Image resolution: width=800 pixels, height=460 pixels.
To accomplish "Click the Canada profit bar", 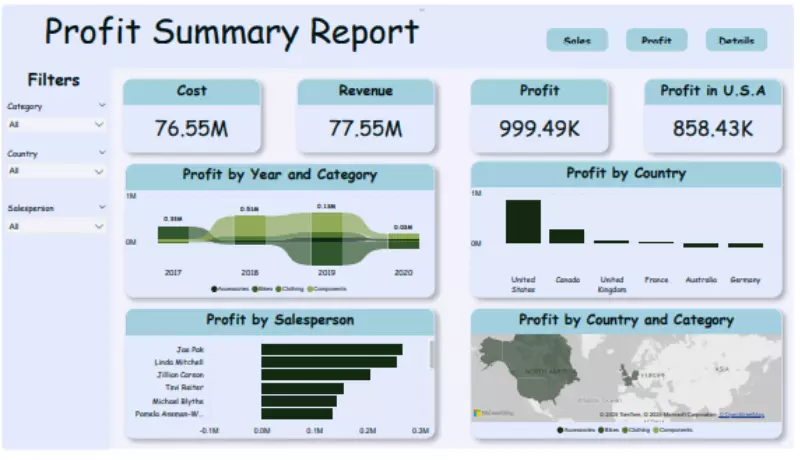I will coord(567,236).
